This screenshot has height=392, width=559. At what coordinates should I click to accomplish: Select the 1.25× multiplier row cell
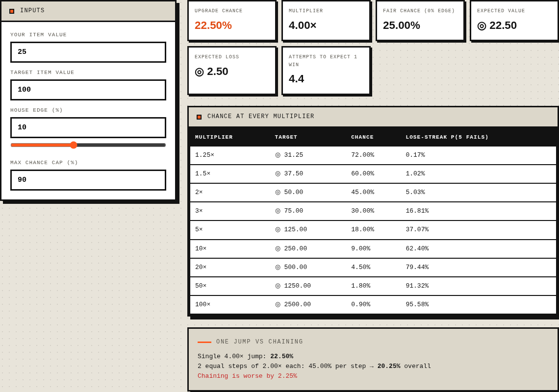[x=204, y=155]
